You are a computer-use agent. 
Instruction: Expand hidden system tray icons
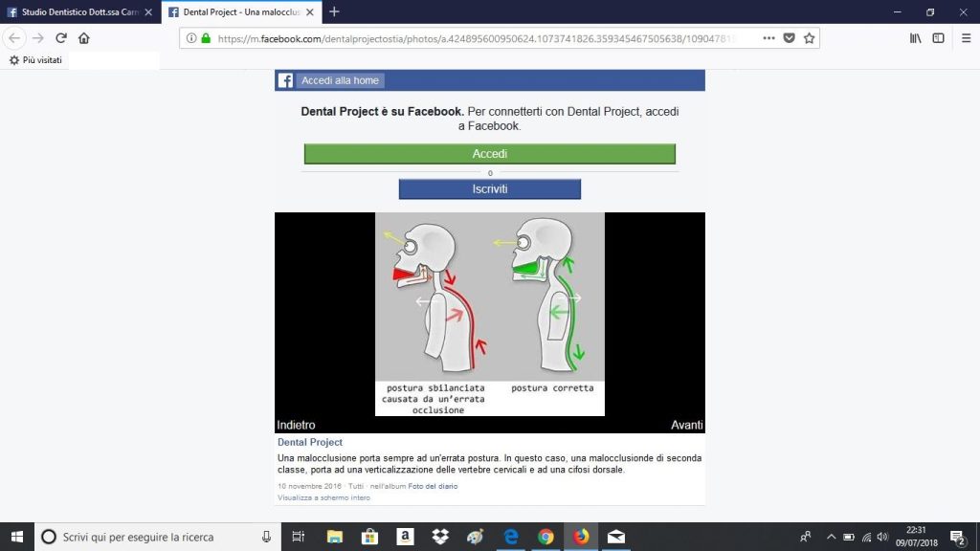coord(831,537)
